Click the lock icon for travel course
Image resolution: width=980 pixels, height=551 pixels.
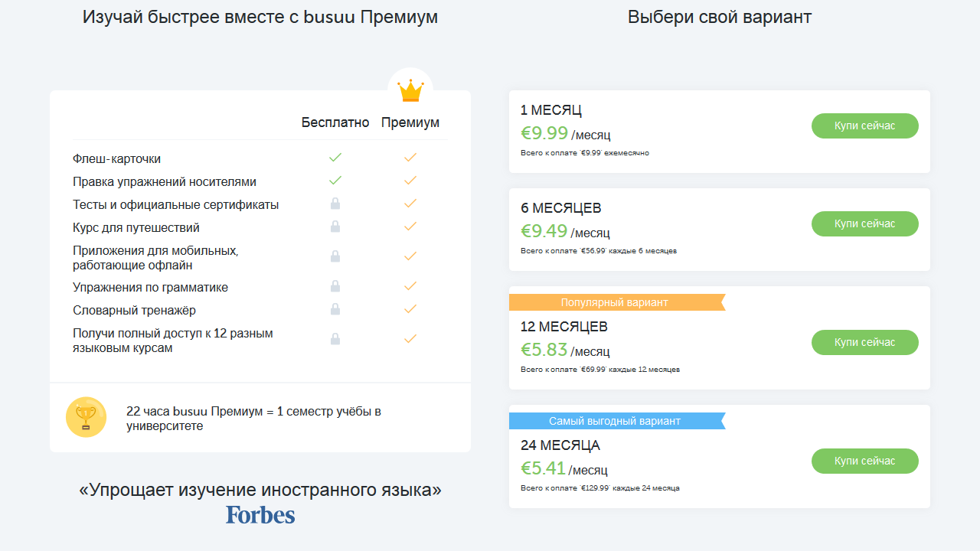[335, 227]
